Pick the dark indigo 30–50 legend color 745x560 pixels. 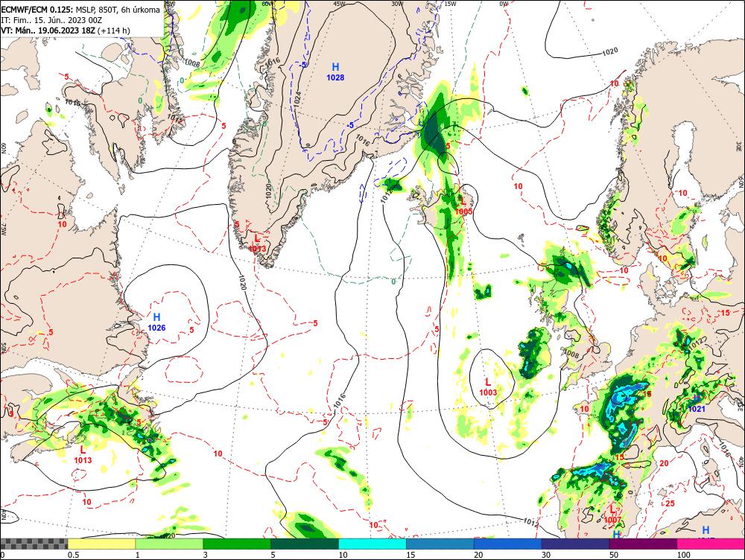575,544
